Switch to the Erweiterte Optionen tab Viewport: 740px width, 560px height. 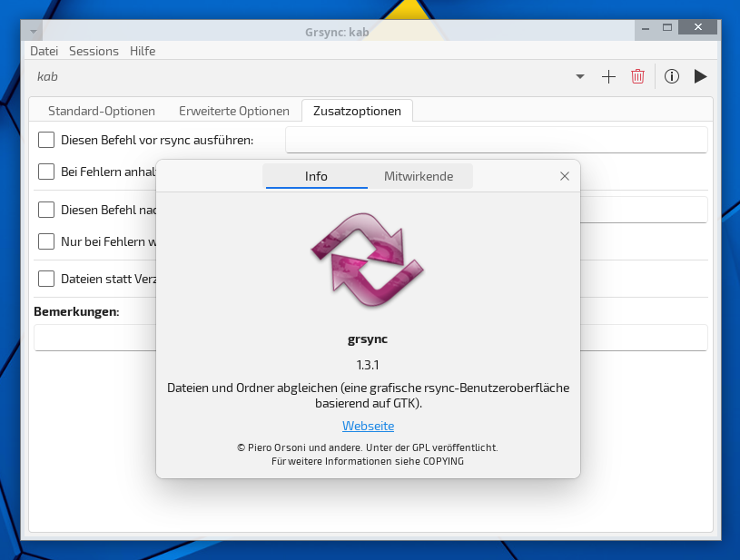234,111
